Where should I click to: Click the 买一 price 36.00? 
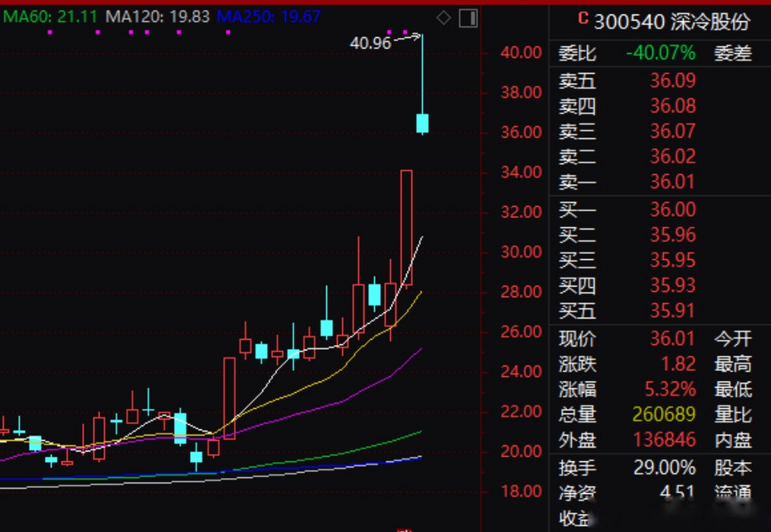672,209
